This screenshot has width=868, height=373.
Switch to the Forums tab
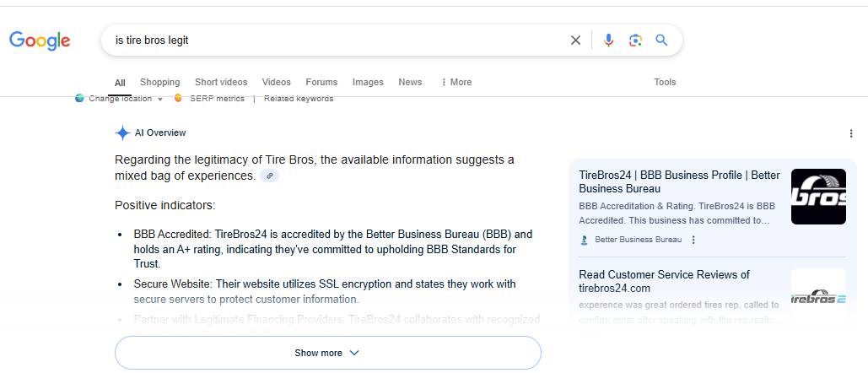point(321,82)
